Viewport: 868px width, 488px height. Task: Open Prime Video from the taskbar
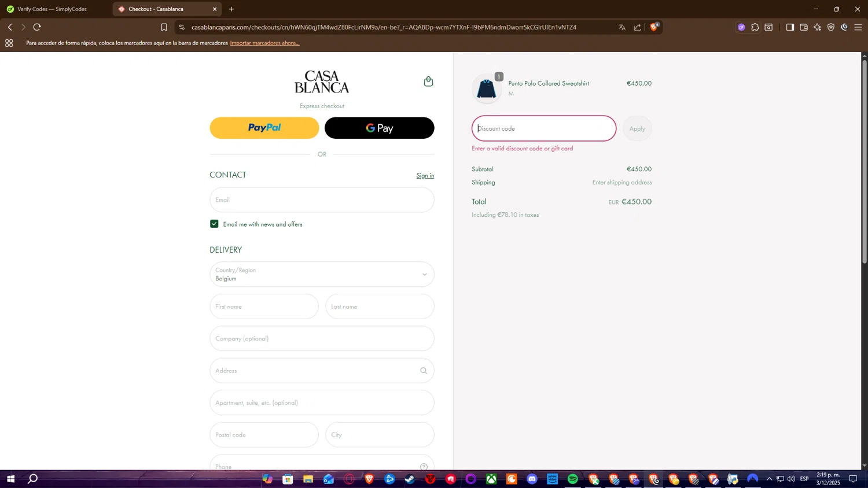(x=552, y=479)
